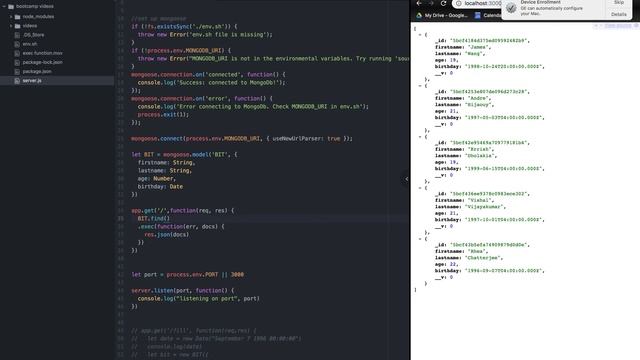This screenshot has width=640, height=360.
Task: Click the editor panel collapse arrow
Action: [407, 179]
